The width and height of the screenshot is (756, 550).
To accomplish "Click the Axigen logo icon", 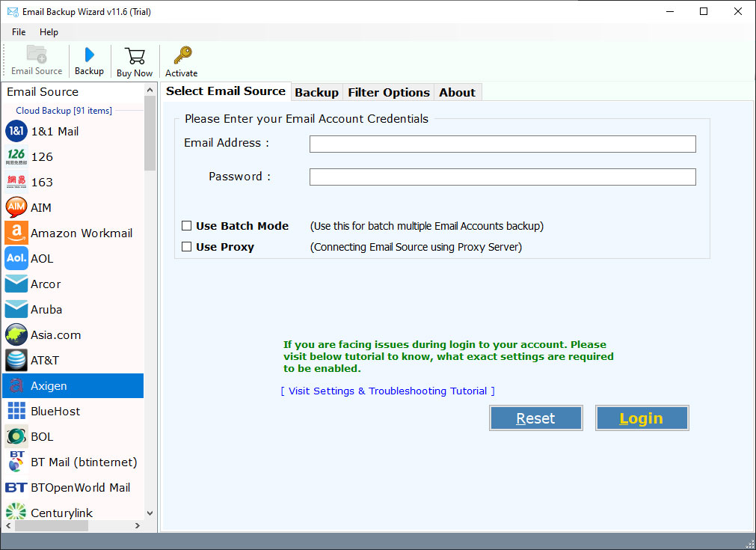I will [x=16, y=386].
